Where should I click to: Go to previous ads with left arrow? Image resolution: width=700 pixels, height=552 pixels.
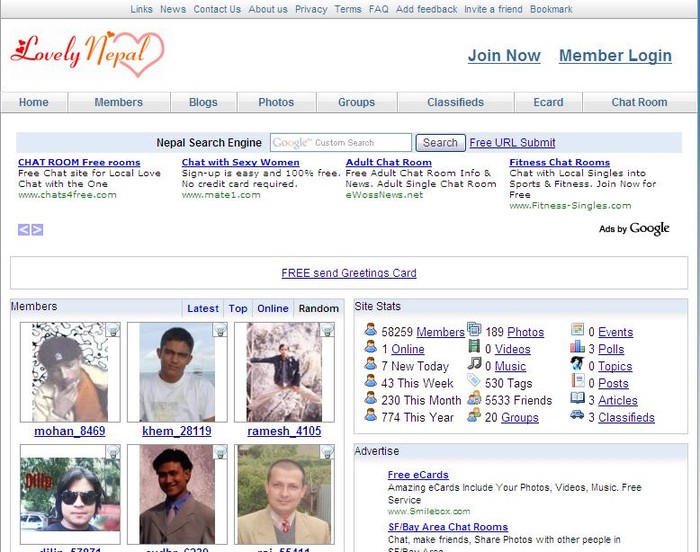point(24,230)
